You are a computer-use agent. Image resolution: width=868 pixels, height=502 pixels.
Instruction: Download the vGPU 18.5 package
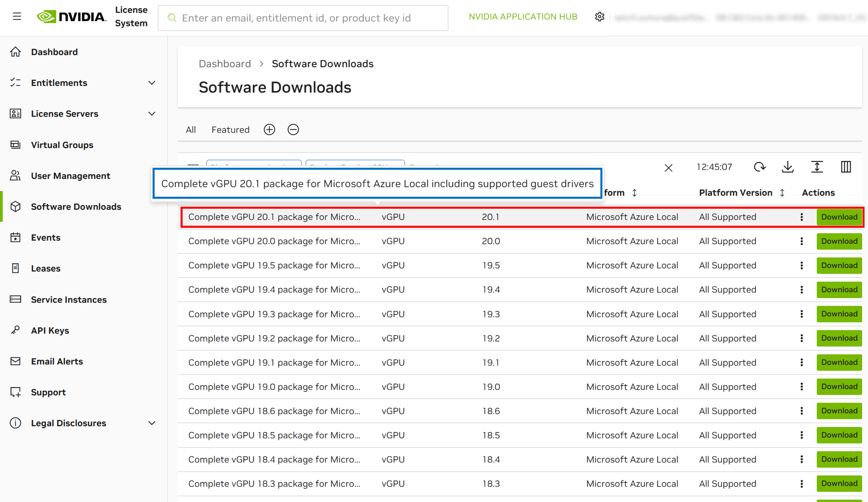[x=839, y=435]
